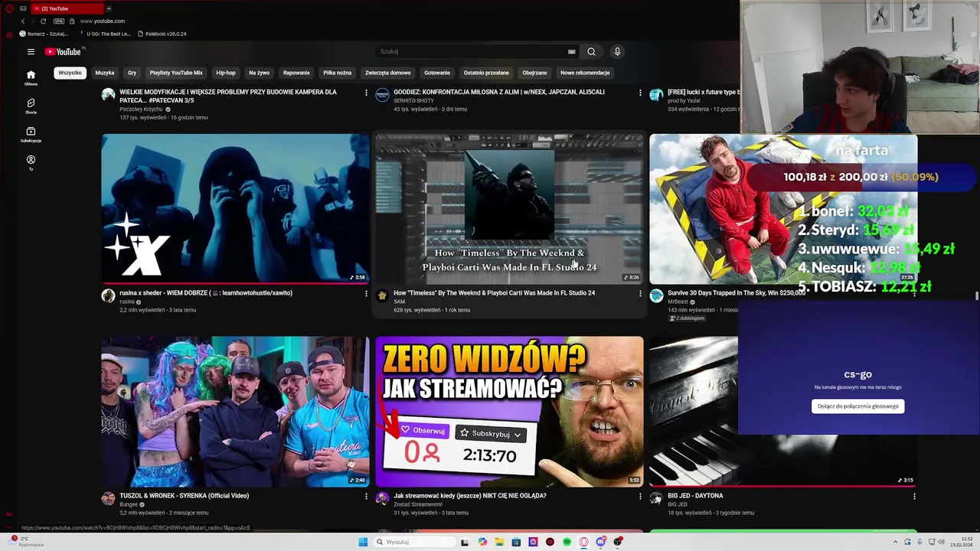Open the MrBeast channel avatar
Viewport: 980px width, 551px height.
coord(656,296)
